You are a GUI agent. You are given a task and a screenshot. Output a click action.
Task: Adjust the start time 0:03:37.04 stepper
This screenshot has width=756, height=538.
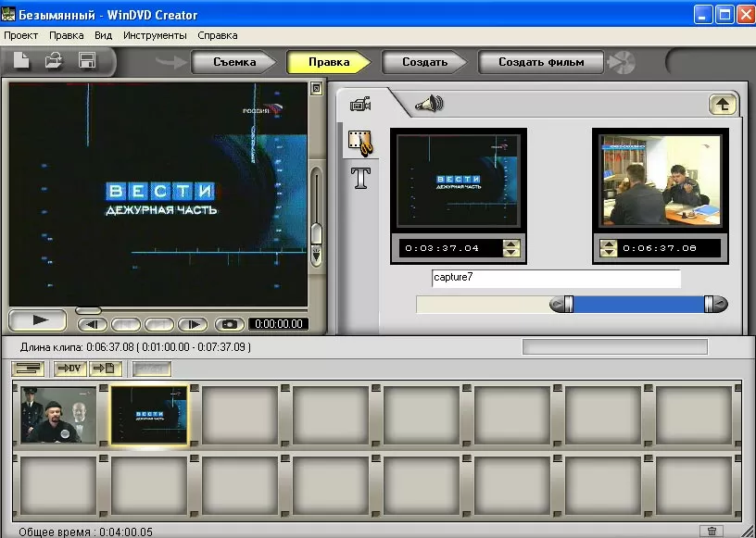pyautogui.click(x=510, y=248)
